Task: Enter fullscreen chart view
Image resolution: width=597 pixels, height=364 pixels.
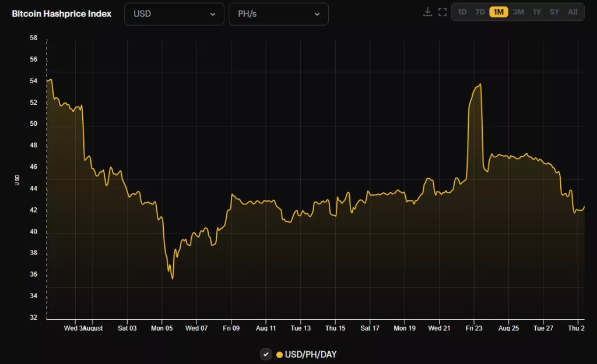Action: pos(442,12)
